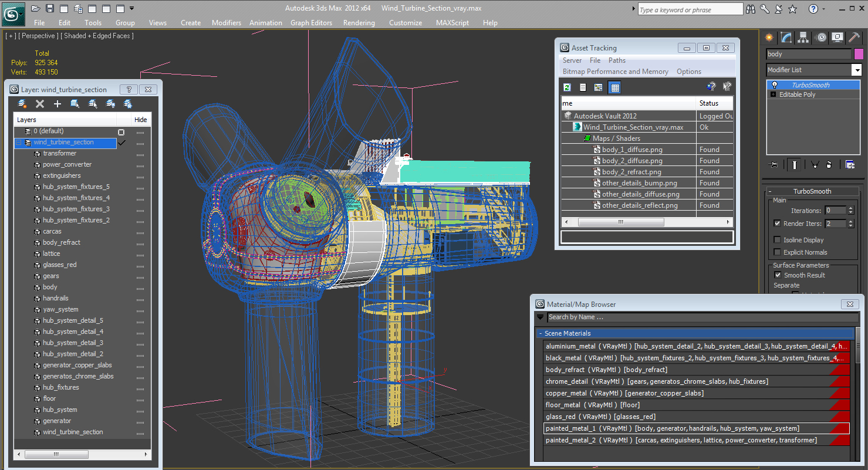Click the Freeze/Unfreeze All Layers icon

pos(128,104)
